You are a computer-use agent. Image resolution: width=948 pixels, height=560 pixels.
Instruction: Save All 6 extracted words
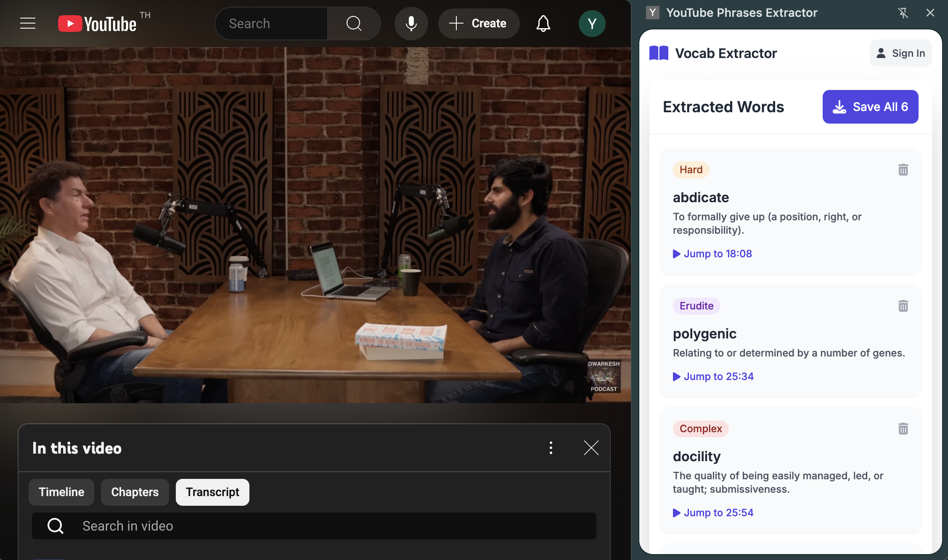click(870, 107)
